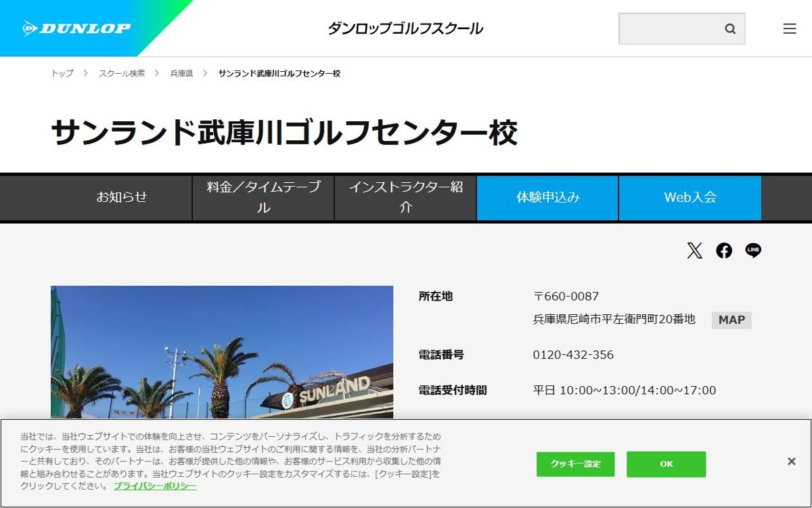
Task: Click the search magnifier icon
Action: tap(730, 28)
